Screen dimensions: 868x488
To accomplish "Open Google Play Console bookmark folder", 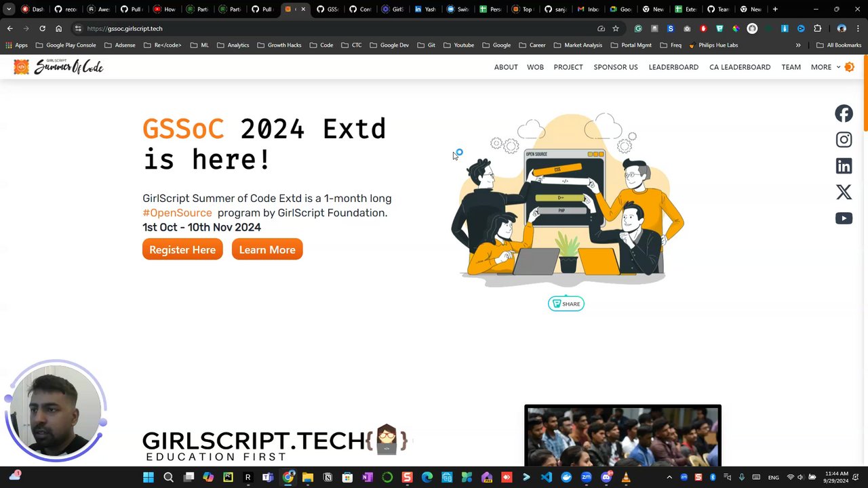I will pyautogui.click(x=66, y=45).
